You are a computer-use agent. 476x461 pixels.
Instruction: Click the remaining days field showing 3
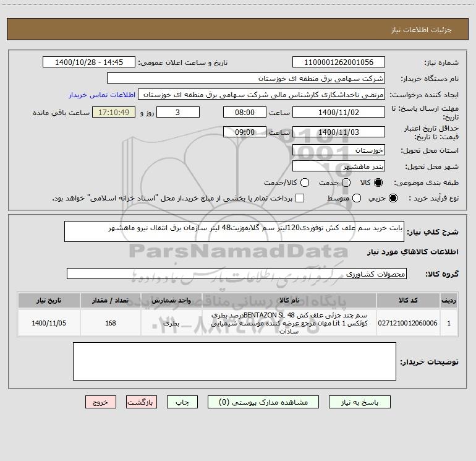(x=178, y=113)
